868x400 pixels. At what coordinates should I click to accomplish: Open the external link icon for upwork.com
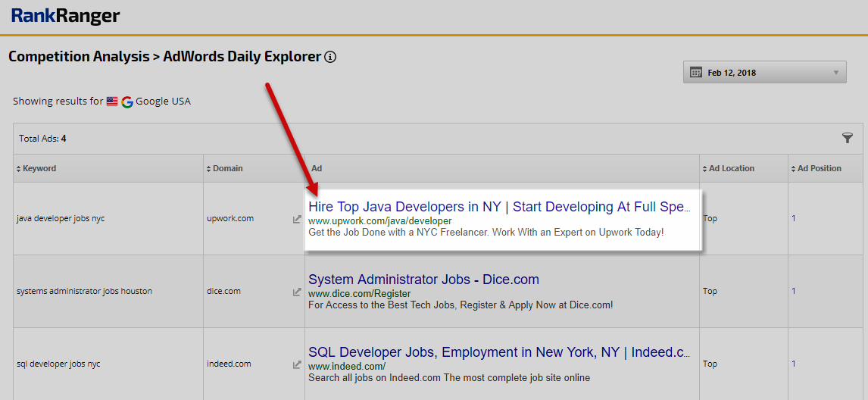click(297, 219)
